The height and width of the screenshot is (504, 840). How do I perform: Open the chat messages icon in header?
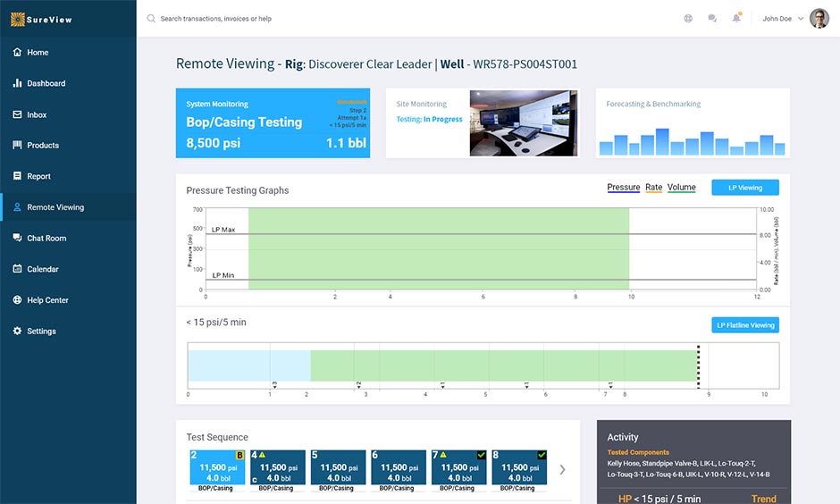712,18
